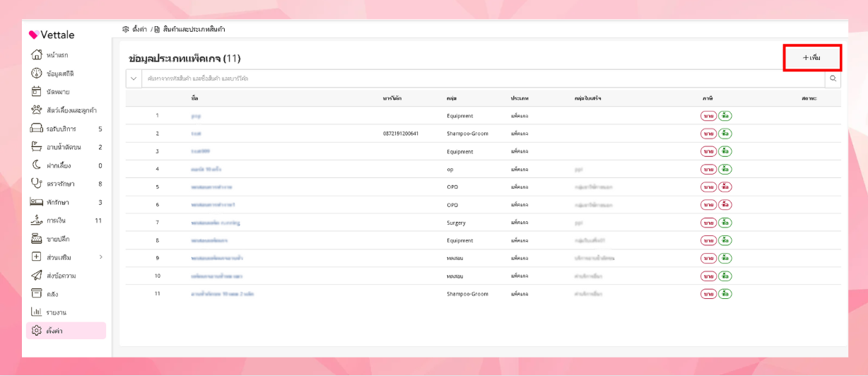This screenshot has width=868, height=376.
Task: Open สัตว์เลี้ยงและลูกค้า paw icon
Action: click(37, 110)
